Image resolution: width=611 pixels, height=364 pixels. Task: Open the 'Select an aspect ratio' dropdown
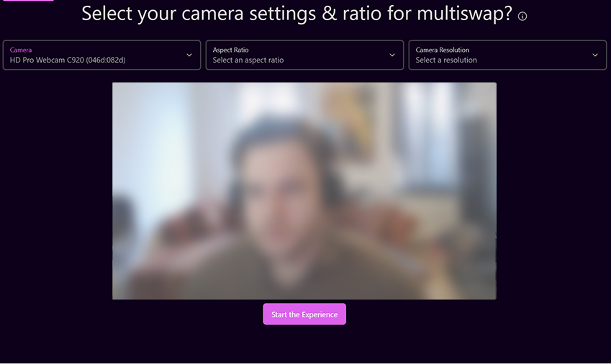304,55
